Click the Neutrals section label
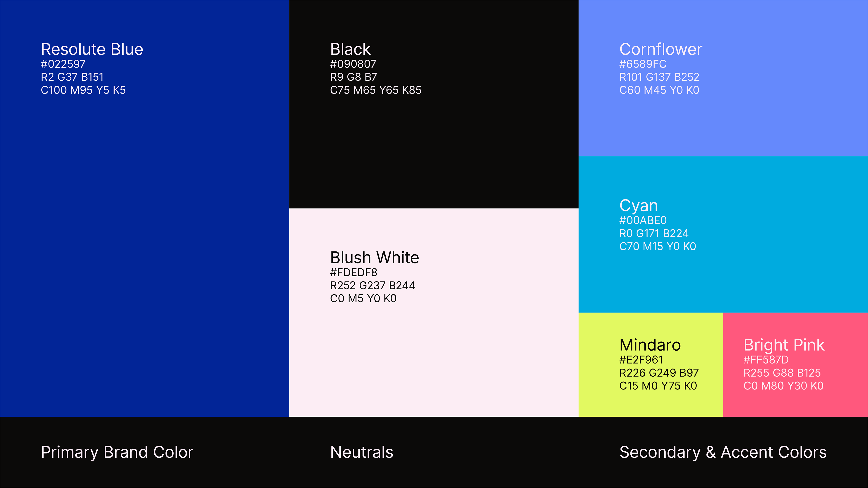 [x=362, y=452]
